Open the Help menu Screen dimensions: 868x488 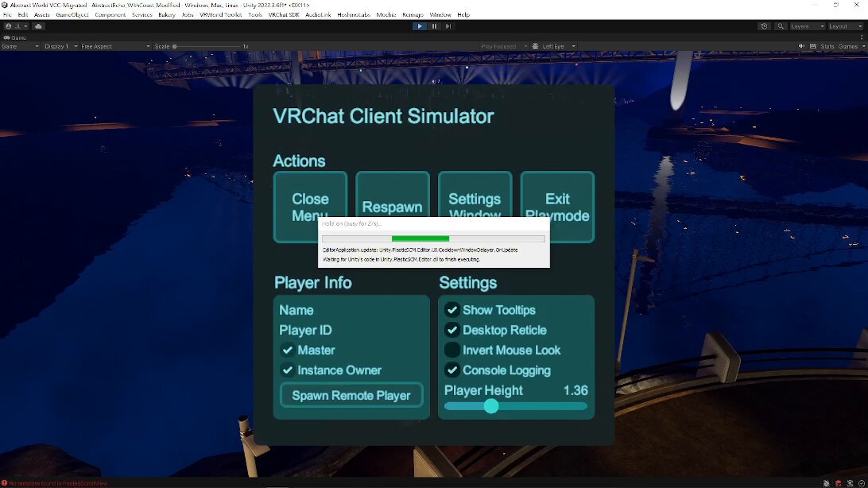[463, 15]
